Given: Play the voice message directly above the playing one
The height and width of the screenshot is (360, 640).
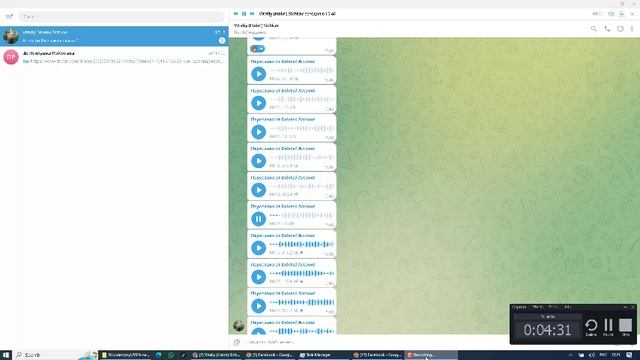Looking at the screenshot, I should click(258, 190).
